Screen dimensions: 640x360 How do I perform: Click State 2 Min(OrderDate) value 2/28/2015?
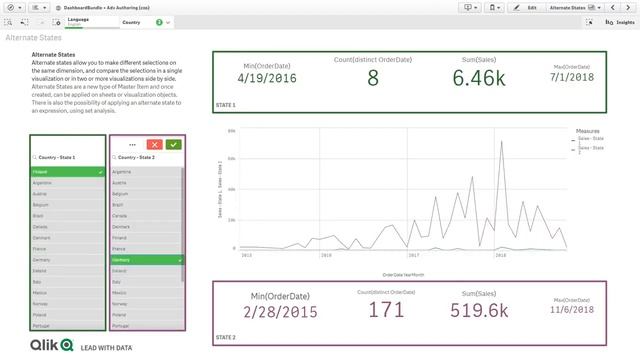280,312
